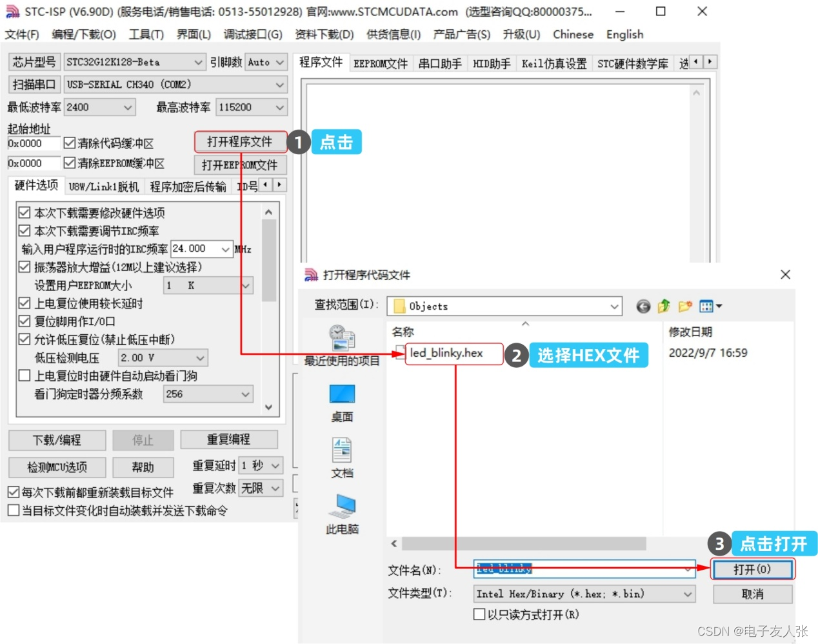Click the hardware options vertical scrollbar

[x=268, y=310]
